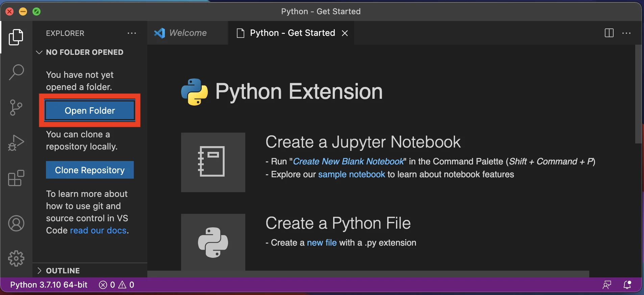Open editor More Actions ellipsis
Image resolution: width=644 pixels, height=295 pixels.
coord(626,33)
